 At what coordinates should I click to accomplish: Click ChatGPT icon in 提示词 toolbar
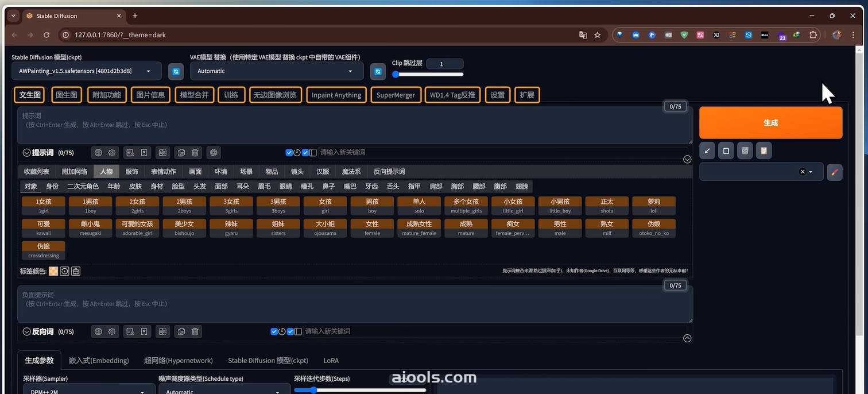(214, 153)
